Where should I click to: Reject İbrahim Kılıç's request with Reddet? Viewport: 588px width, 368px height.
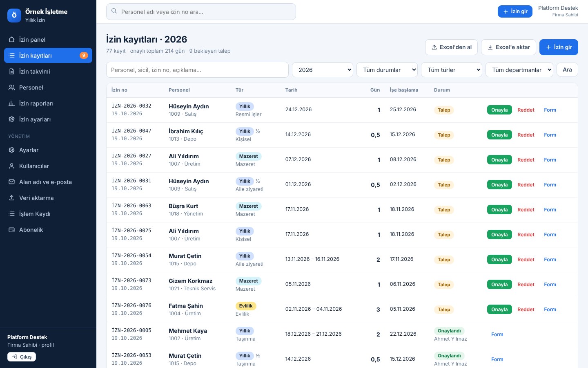[x=526, y=135]
